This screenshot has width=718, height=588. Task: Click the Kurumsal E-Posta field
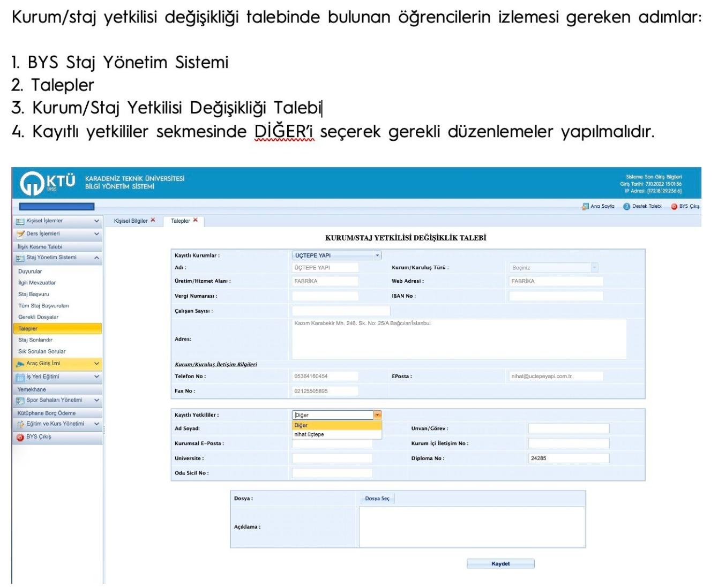[x=332, y=443]
